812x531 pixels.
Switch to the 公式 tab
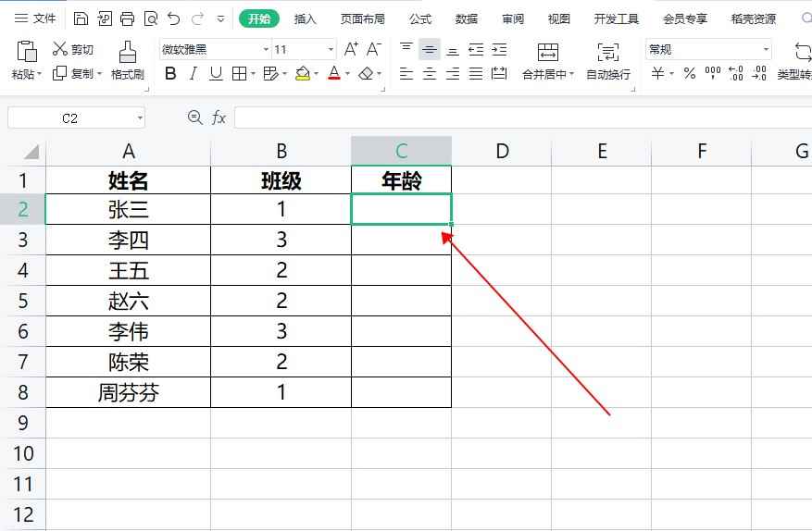click(419, 19)
